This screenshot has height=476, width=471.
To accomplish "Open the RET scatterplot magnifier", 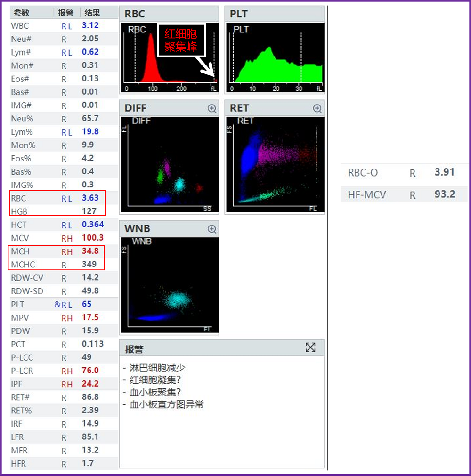I will (316, 108).
